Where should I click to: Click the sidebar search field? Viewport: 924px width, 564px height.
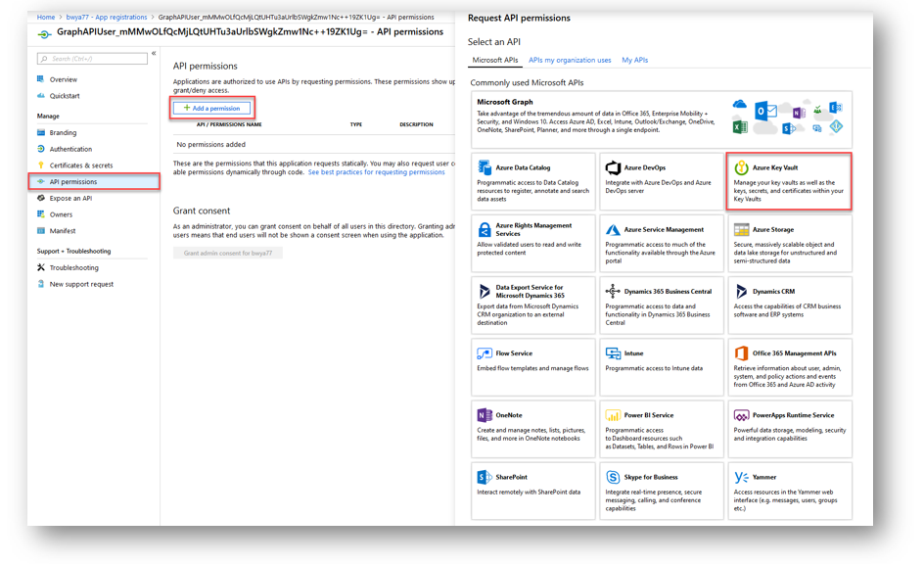tap(93, 59)
